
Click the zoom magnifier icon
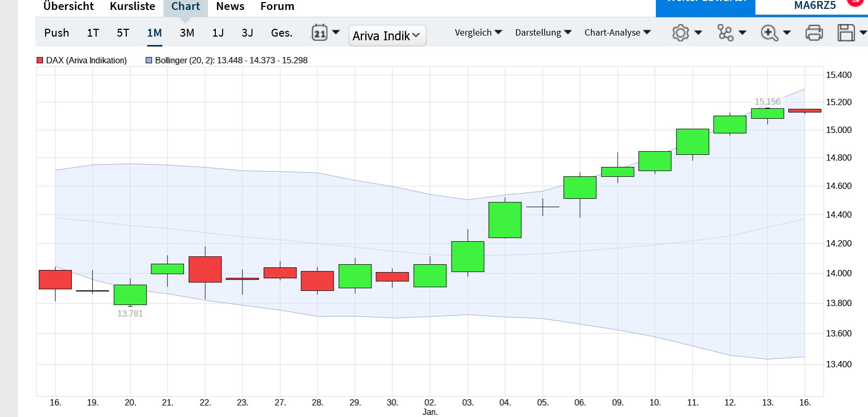tap(769, 32)
